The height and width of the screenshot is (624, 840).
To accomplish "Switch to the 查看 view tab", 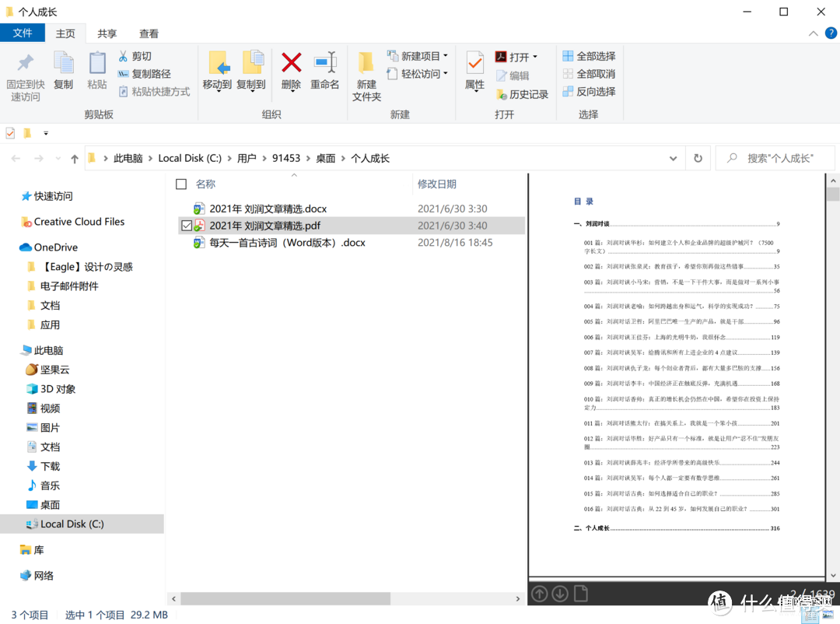I will click(149, 33).
